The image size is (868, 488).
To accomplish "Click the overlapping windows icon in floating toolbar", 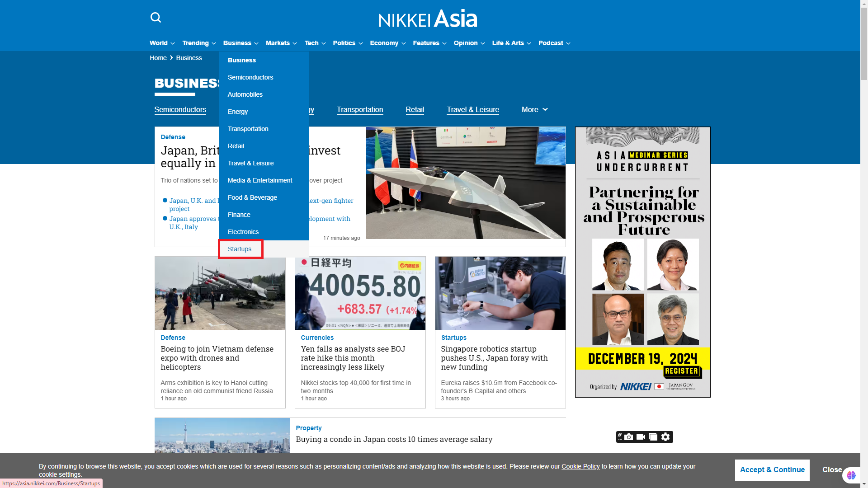I will 653,437.
